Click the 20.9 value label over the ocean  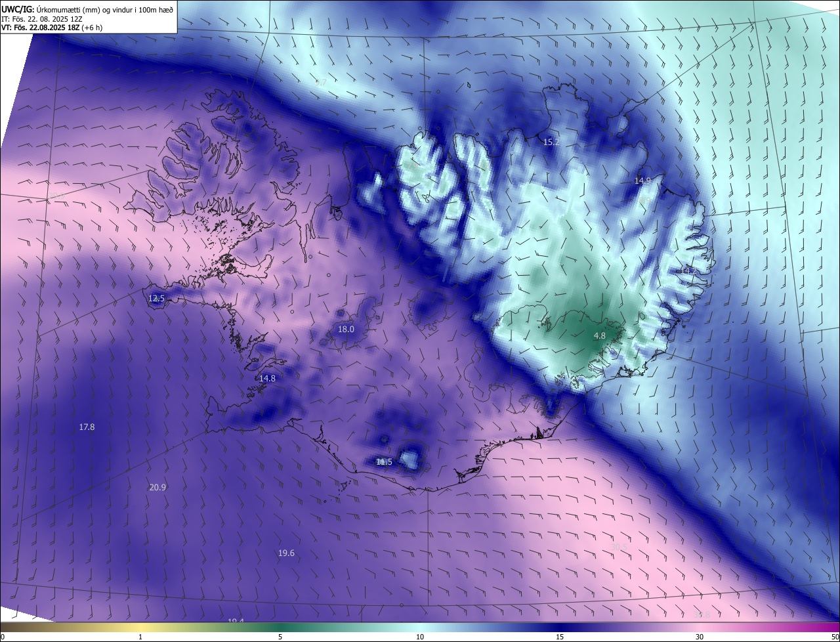157,487
